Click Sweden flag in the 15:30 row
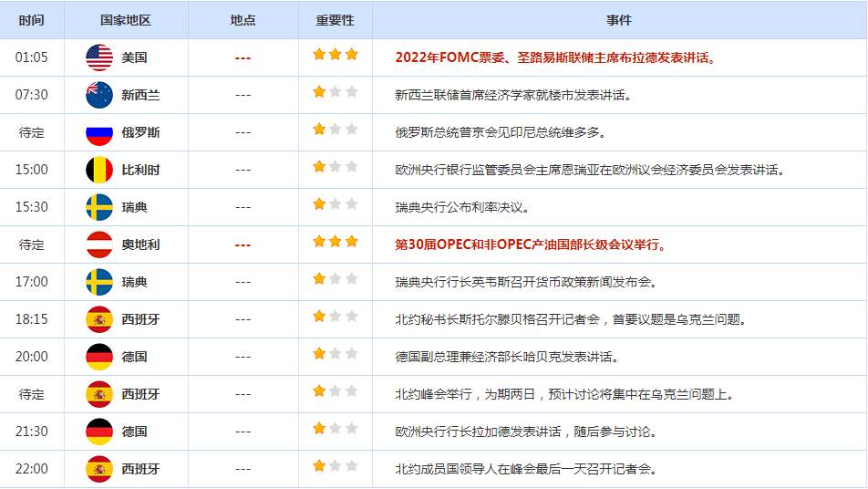Viewport: 868px width, 489px height. point(99,207)
